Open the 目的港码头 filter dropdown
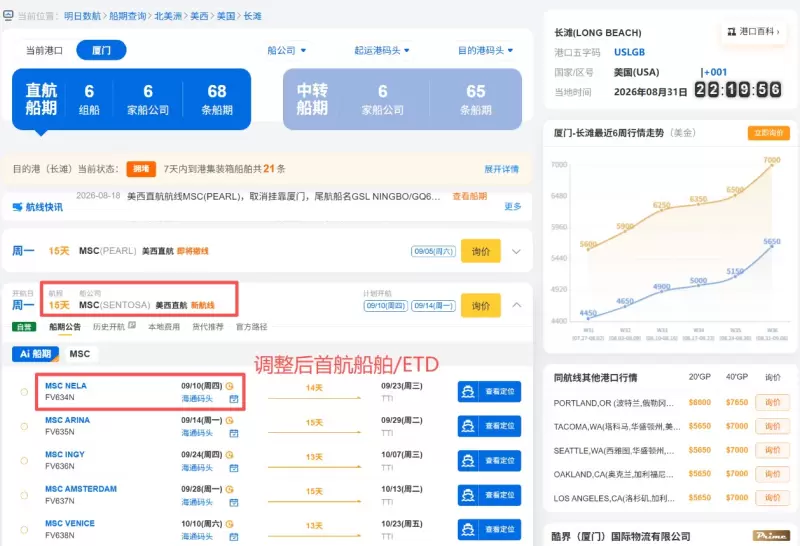This screenshot has height=546, width=800. point(485,51)
